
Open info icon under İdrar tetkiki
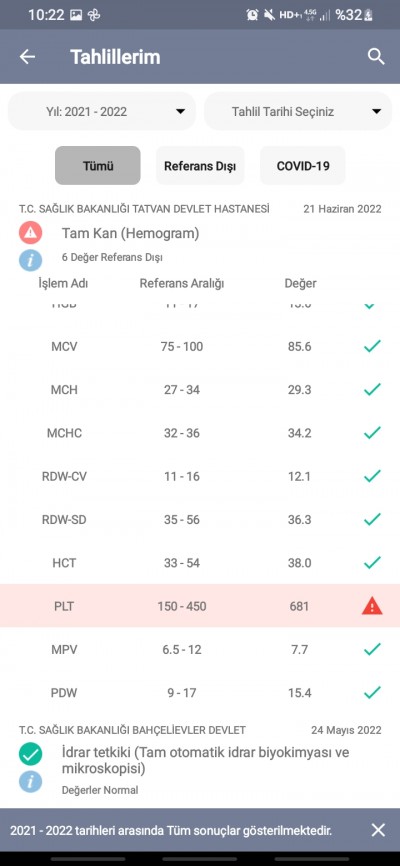[x=30, y=781]
